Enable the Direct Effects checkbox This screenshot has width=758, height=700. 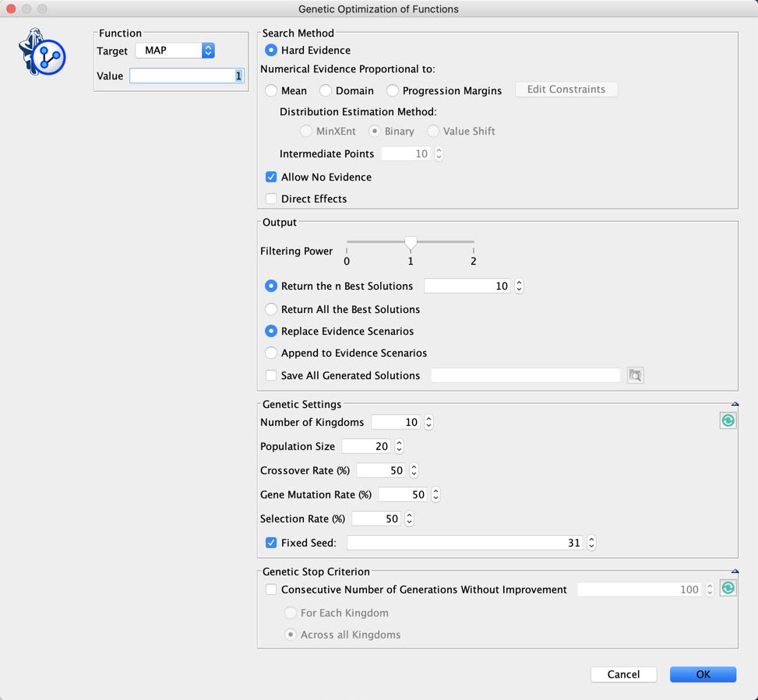click(x=271, y=199)
